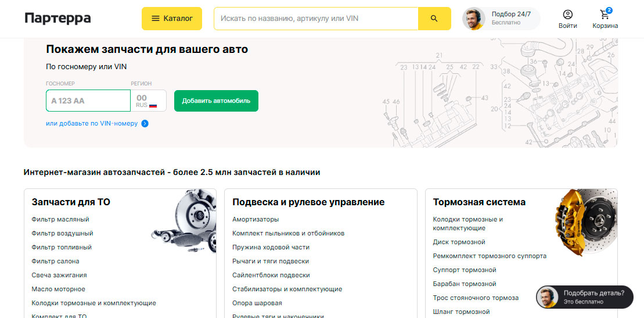Click the Партерра logo
This screenshot has width=644, height=318.
coord(57,19)
